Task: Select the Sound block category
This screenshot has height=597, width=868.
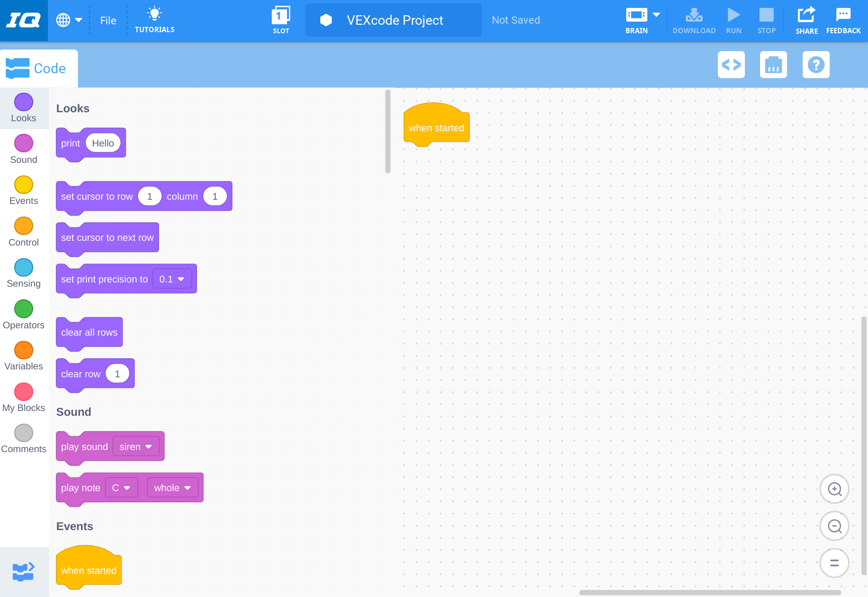Action: point(23,149)
